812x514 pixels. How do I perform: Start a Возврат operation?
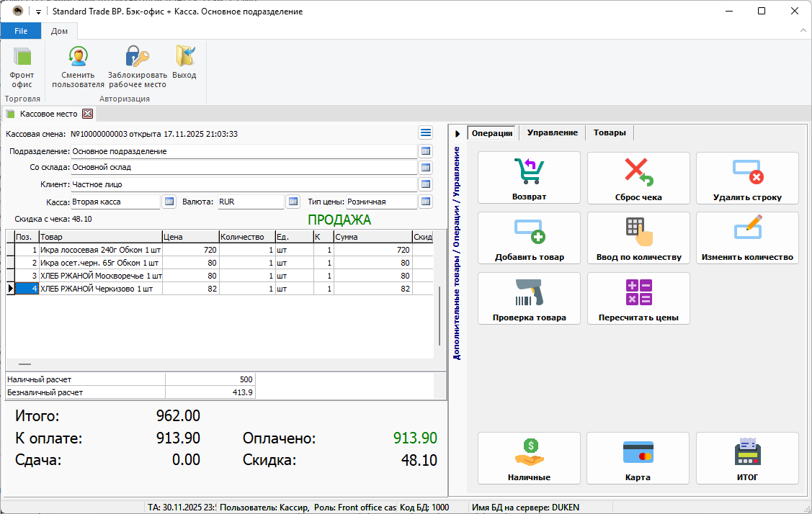529,178
